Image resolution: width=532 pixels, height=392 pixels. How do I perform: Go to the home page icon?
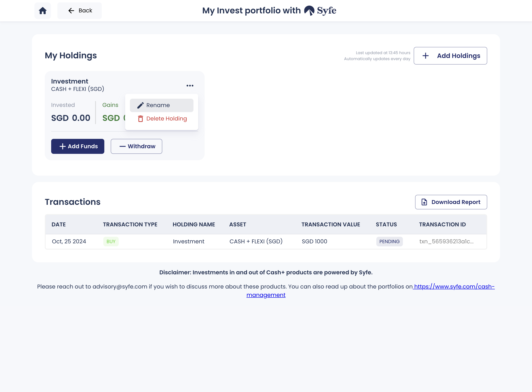click(x=43, y=11)
